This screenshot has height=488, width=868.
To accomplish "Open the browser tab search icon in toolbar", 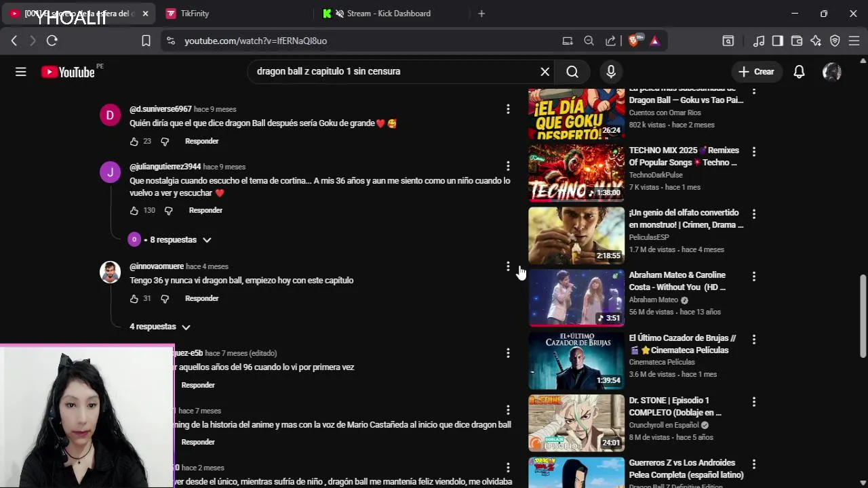I will tap(728, 41).
